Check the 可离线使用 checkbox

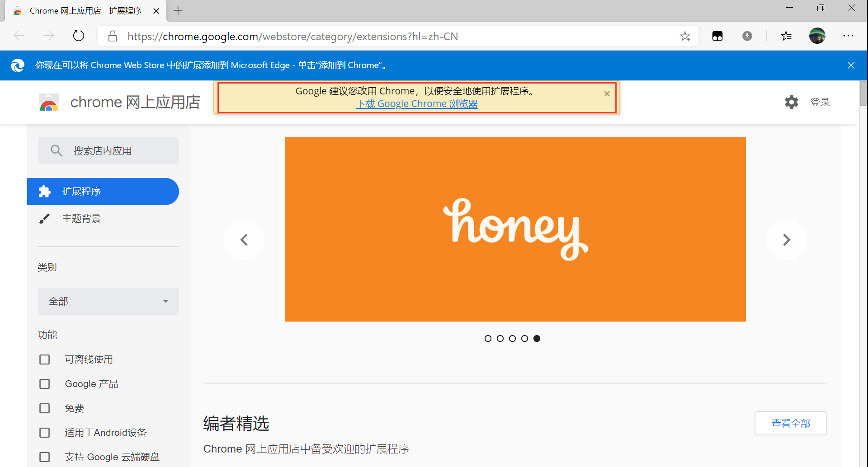(45, 360)
